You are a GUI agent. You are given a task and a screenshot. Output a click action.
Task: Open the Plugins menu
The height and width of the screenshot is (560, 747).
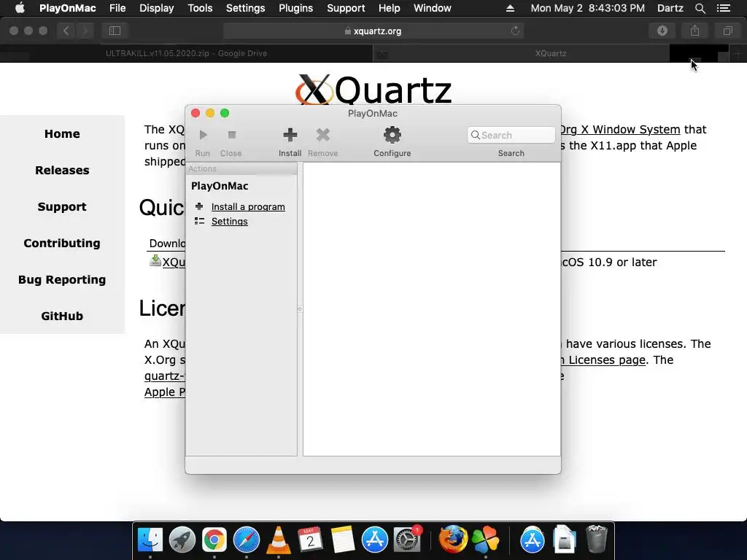point(296,8)
